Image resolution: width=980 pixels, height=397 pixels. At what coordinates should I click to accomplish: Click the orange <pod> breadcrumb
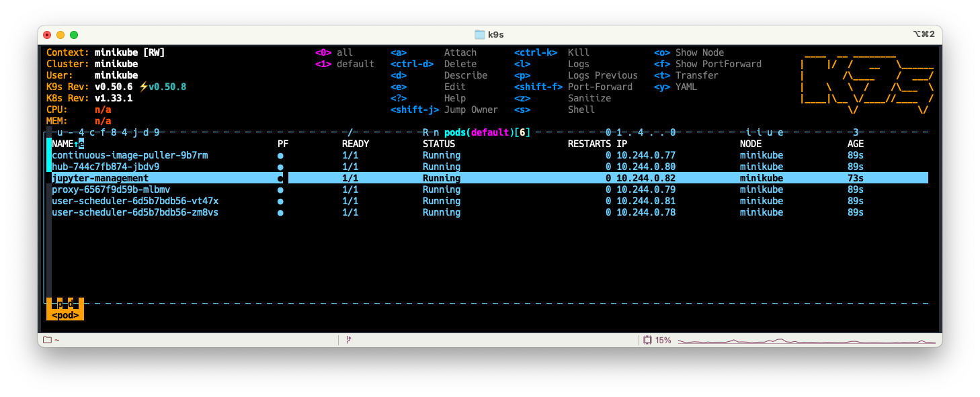click(65, 315)
